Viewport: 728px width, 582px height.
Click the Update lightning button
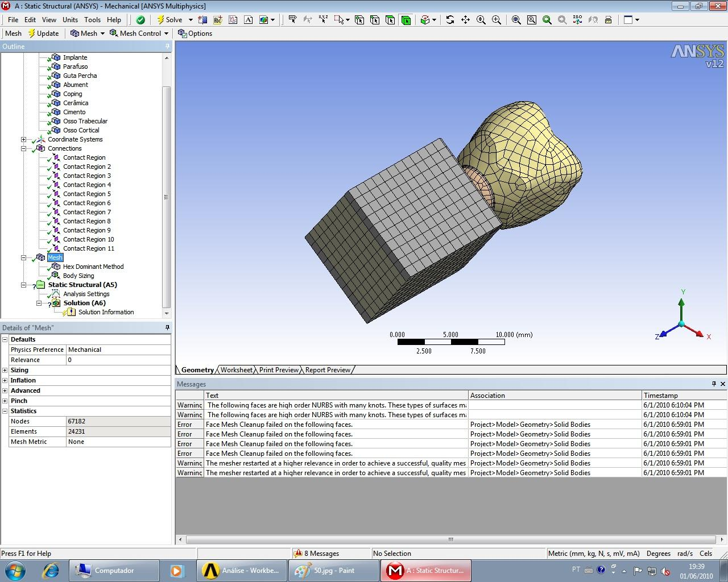(x=43, y=34)
